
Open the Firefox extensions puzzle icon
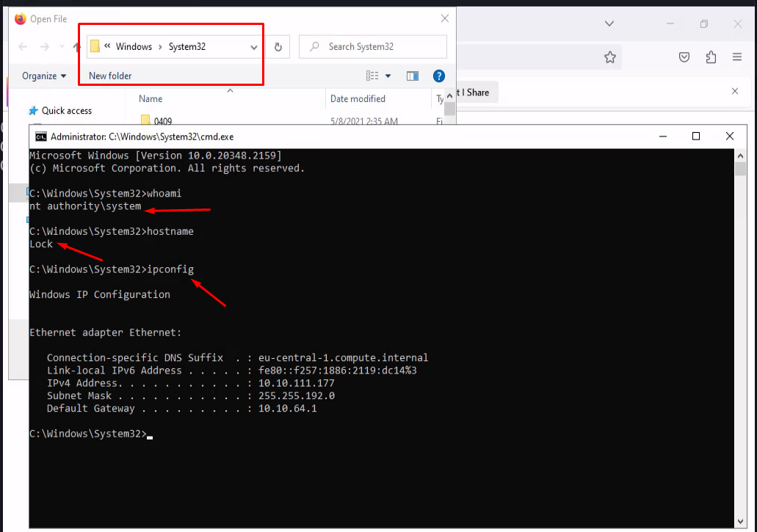point(711,57)
